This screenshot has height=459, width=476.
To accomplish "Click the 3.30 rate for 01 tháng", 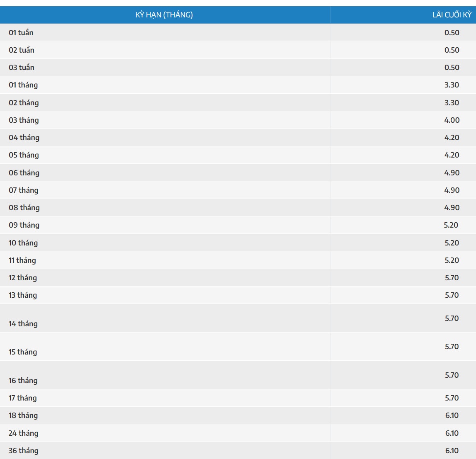I will point(452,85).
